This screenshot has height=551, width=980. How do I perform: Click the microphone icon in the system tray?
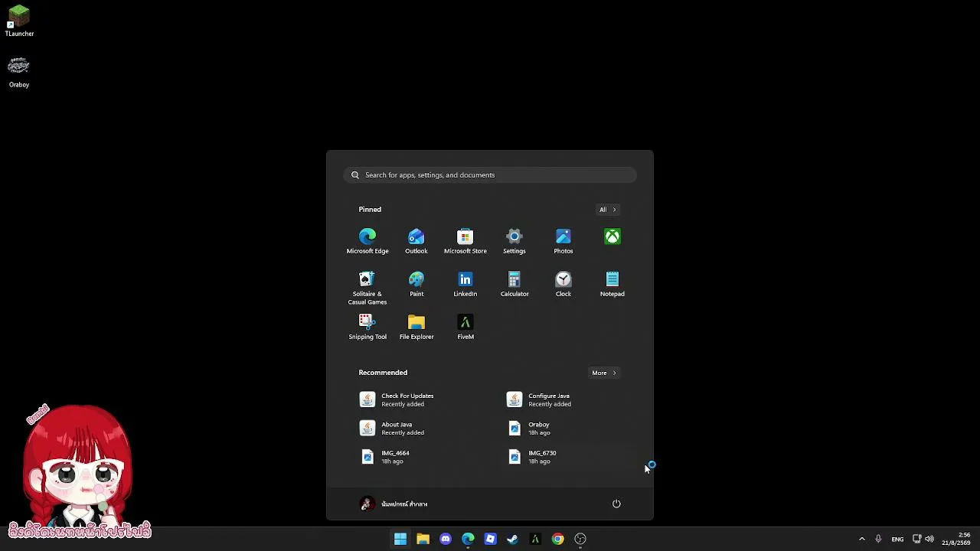[878, 539]
